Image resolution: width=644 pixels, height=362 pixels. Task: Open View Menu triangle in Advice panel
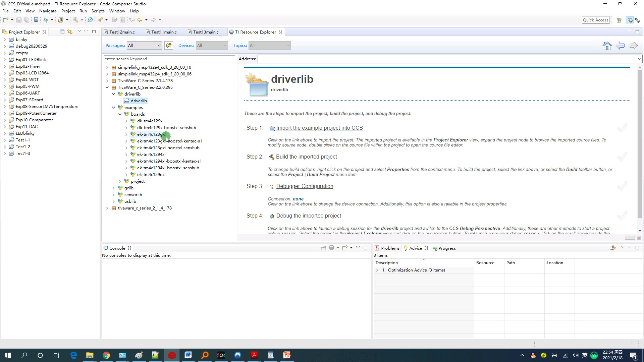tap(623, 247)
